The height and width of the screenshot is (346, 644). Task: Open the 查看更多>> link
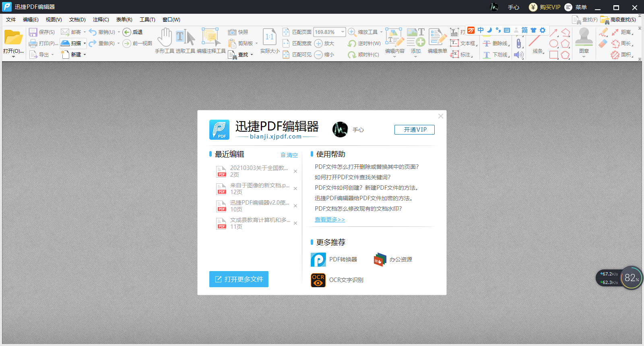click(x=330, y=220)
